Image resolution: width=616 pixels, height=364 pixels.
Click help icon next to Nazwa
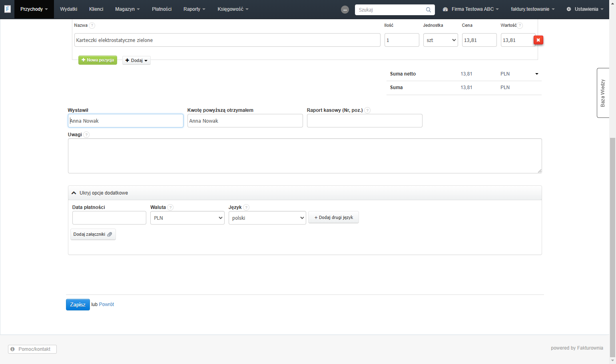coord(92,26)
